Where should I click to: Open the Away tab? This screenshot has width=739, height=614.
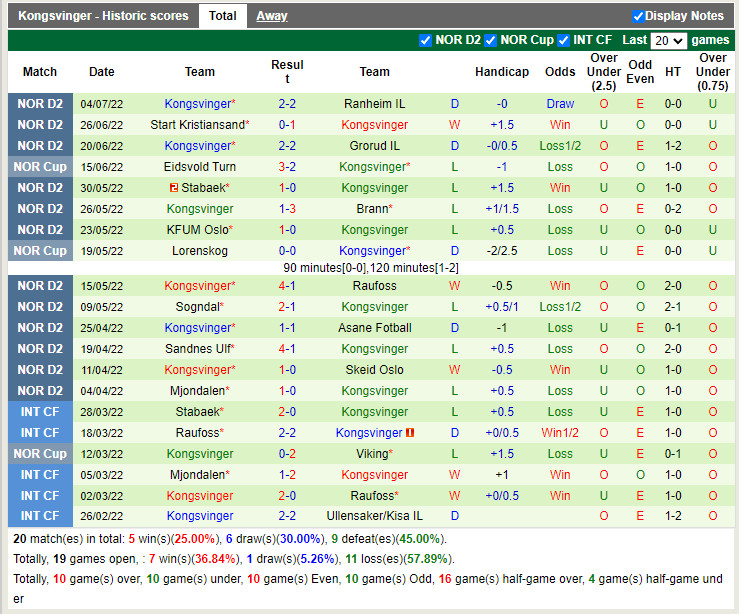tap(271, 16)
